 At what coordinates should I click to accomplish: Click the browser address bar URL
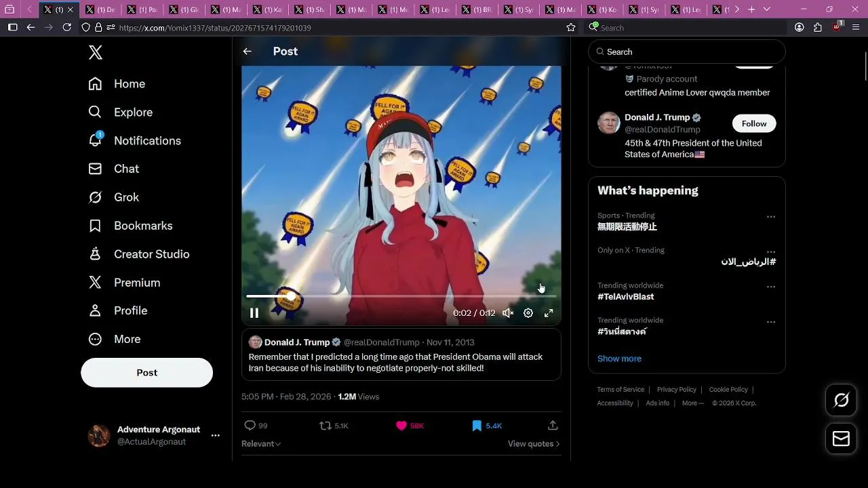(x=214, y=28)
